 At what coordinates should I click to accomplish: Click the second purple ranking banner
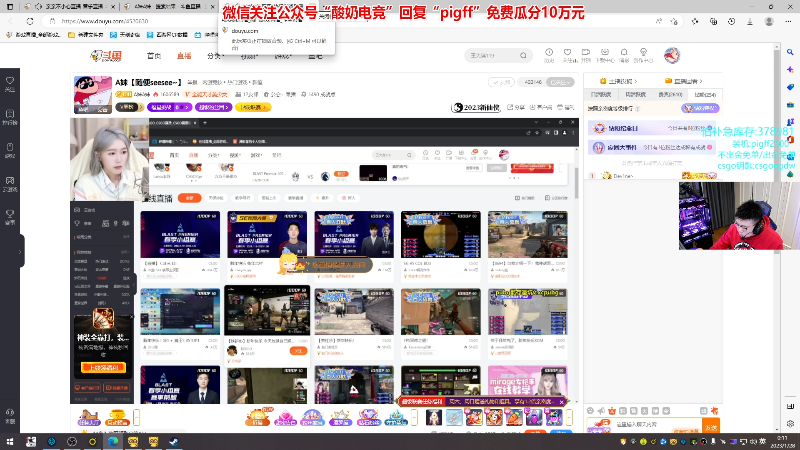tap(653, 147)
